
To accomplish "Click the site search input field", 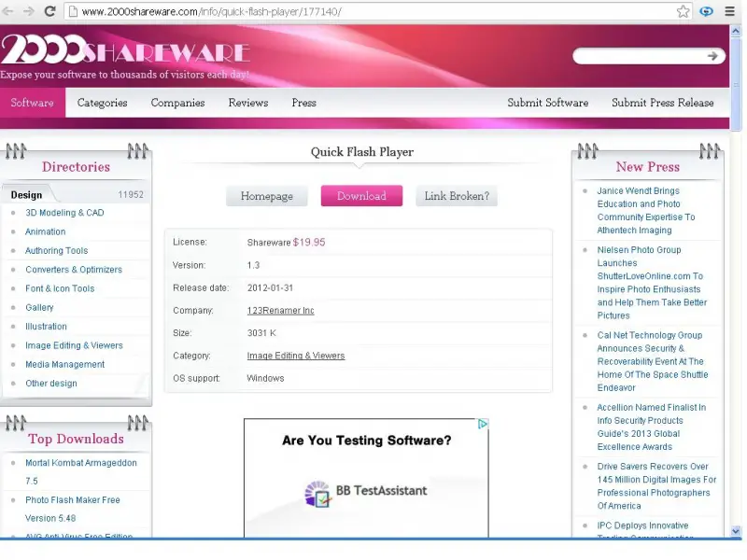I will coord(641,56).
